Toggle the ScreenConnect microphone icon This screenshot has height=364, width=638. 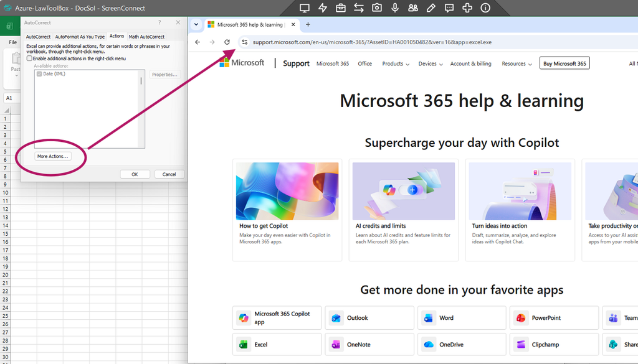tap(394, 7)
